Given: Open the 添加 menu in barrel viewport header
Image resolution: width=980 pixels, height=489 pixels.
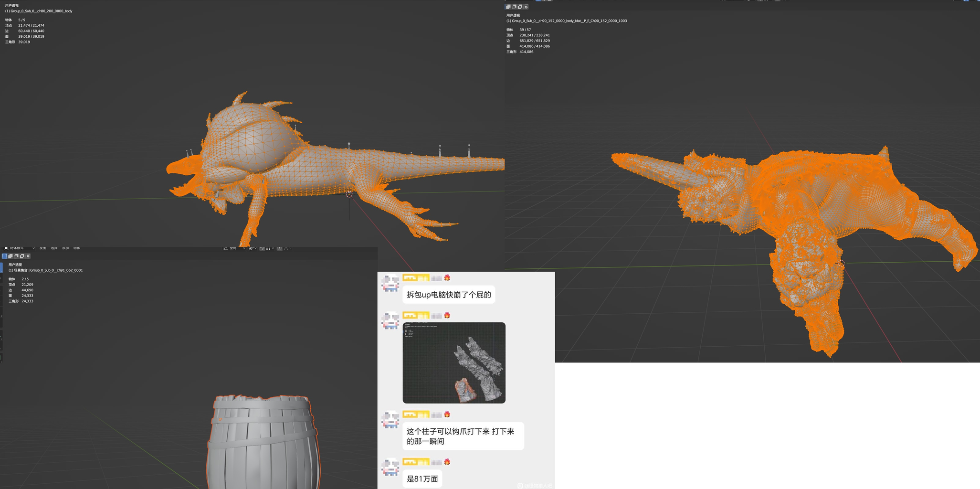Looking at the screenshot, I should [65, 248].
